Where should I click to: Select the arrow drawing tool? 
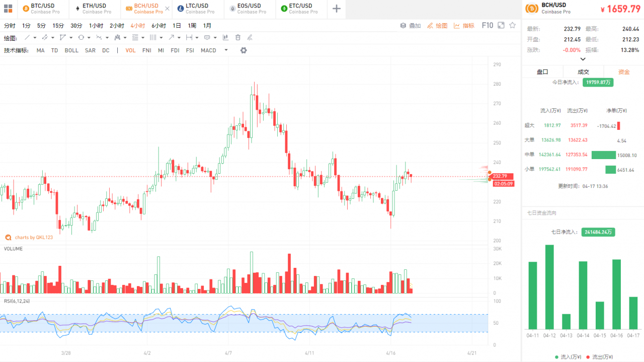(171, 38)
